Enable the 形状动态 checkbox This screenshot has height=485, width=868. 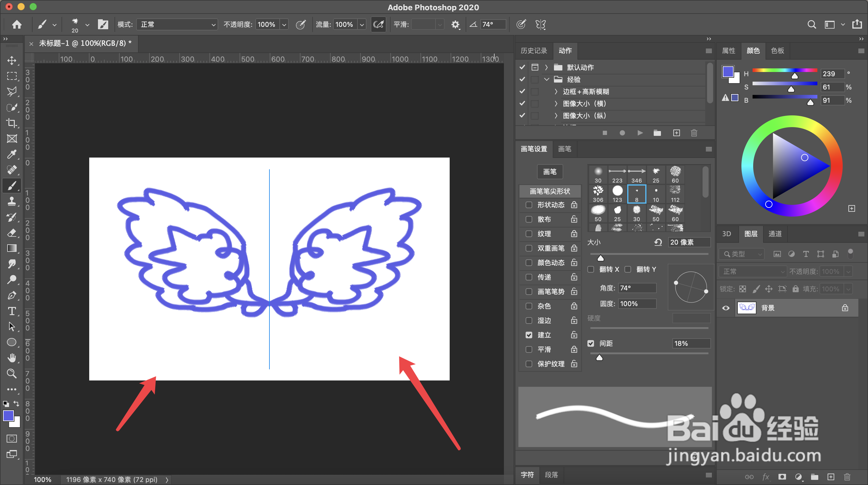(x=529, y=205)
